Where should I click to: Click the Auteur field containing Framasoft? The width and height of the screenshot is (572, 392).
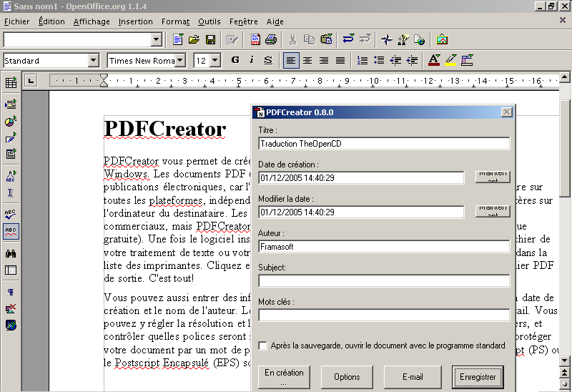384,246
